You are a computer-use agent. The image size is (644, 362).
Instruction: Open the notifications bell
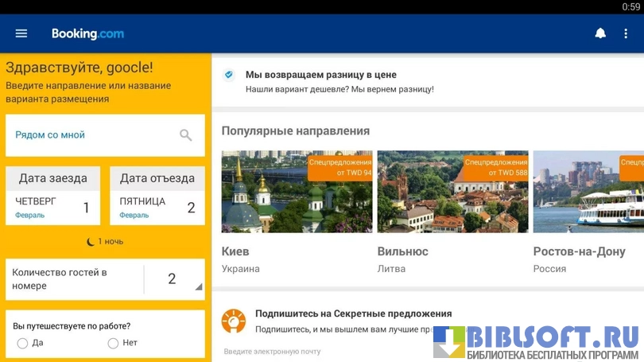point(600,33)
